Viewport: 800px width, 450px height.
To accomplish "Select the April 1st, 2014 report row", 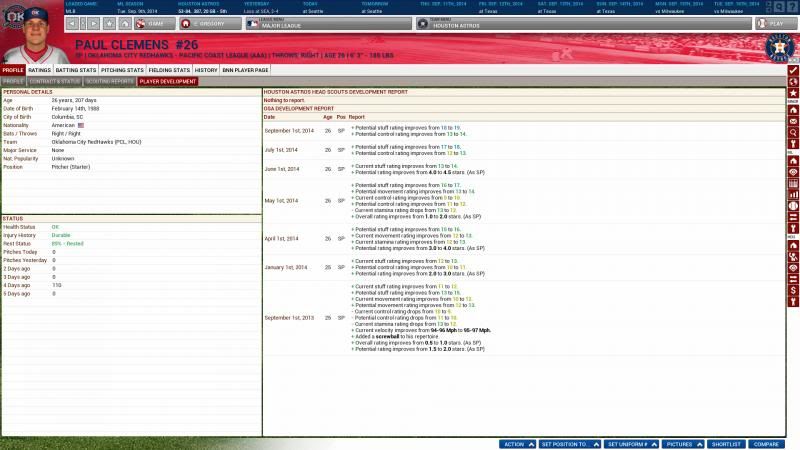I will [x=524, y=239].
